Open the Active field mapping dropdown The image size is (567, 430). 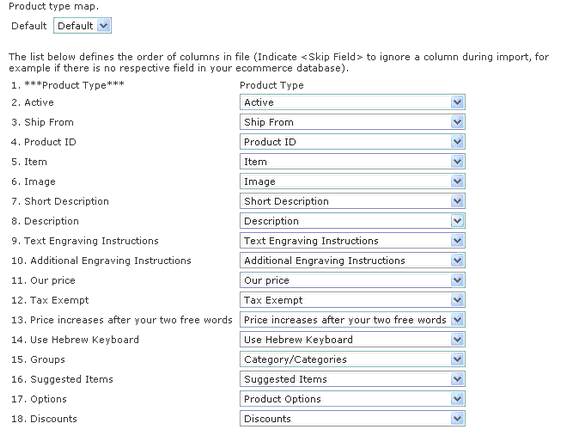point(352,102)
